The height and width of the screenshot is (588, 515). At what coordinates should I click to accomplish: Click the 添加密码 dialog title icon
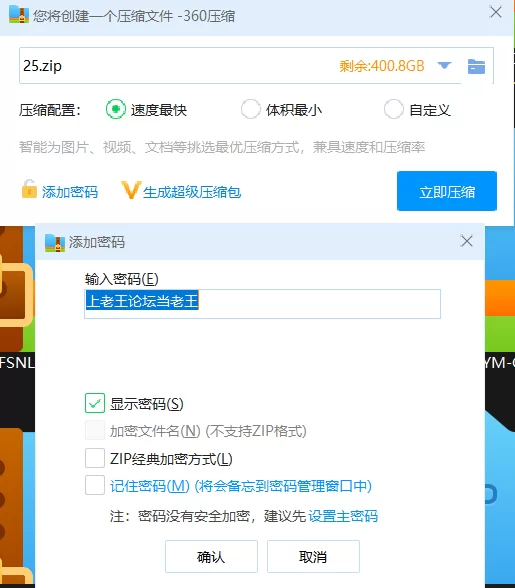pyautogui.click(x=55, y=242)
